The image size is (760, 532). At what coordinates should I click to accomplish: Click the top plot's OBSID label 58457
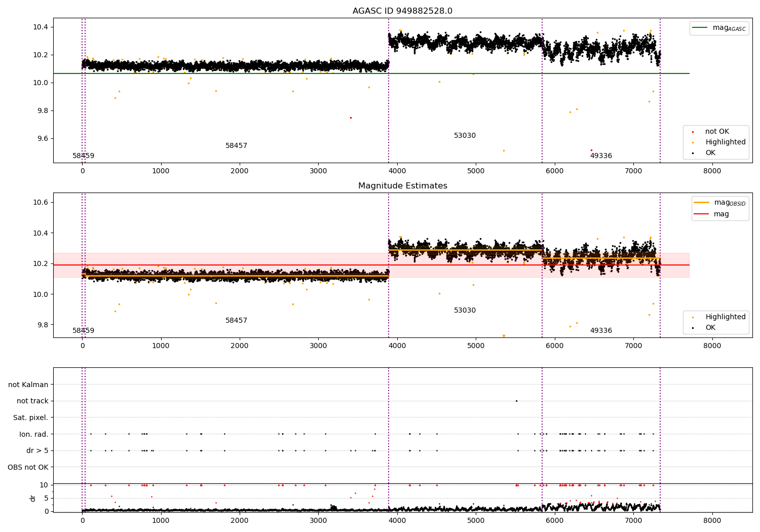pyautogui.click(x=236, y=146)
